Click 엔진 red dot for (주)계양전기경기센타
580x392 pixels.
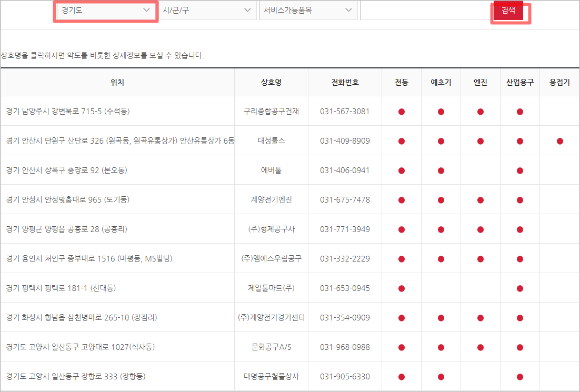point(480,318)
